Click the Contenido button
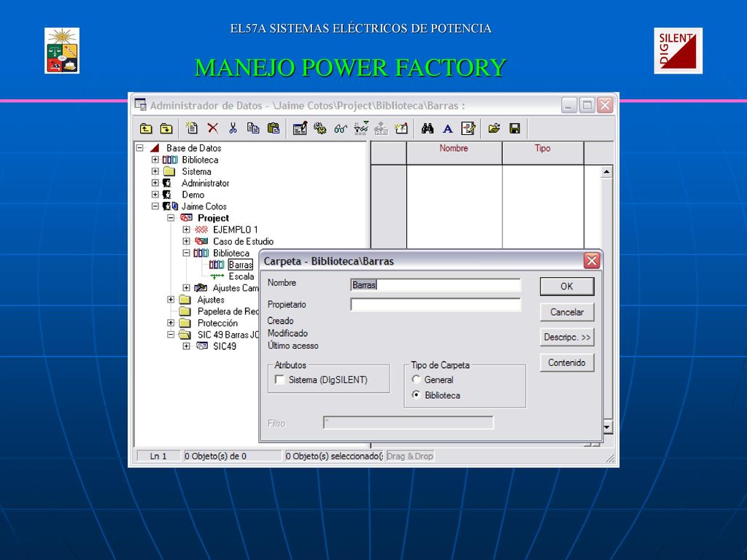The width and height of the screenshot is (747, 560). 567,363
